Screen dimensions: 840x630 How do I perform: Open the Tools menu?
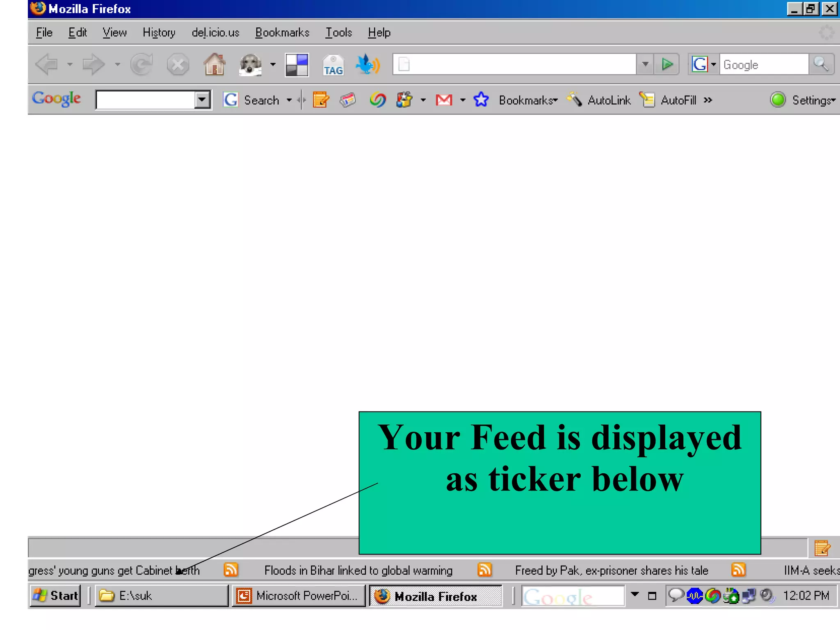click(339, 32)
